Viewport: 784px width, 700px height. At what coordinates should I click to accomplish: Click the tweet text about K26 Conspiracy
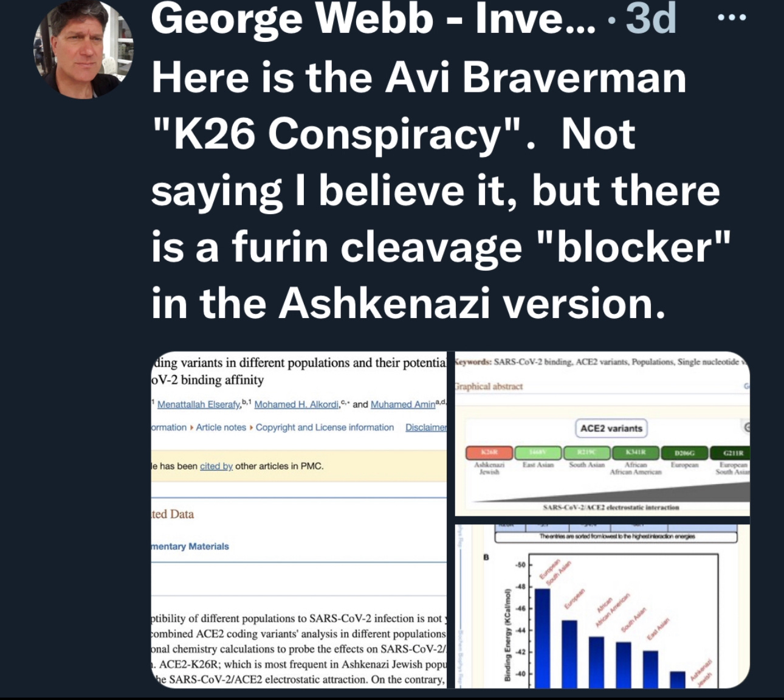440,190
